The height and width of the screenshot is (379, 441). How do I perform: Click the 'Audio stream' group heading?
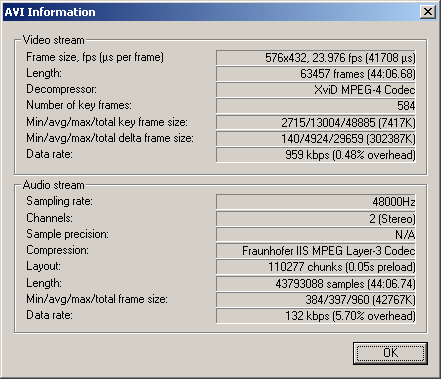click(54, 185)
